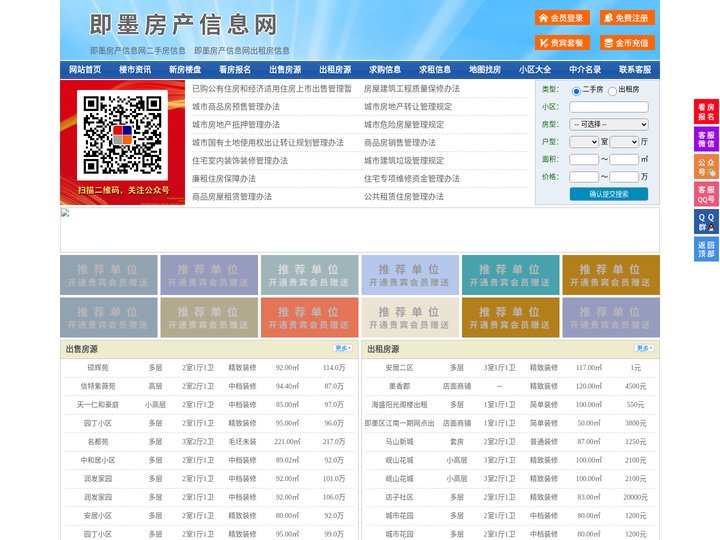The height and width of the screenshot is (540, 720).
Task: Open the 金币充值 coin recharge button
Action: tap(627, 43)
